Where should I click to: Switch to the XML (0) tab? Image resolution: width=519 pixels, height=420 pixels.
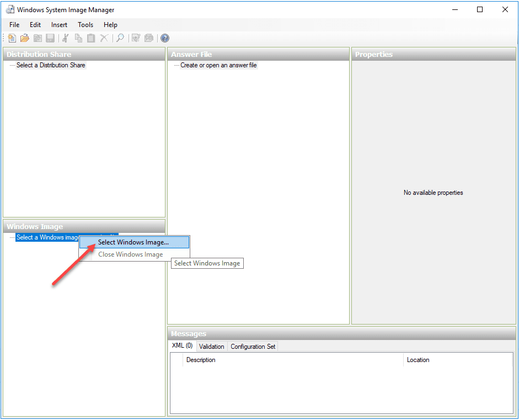pyautogui.click(x=182, y=345)
